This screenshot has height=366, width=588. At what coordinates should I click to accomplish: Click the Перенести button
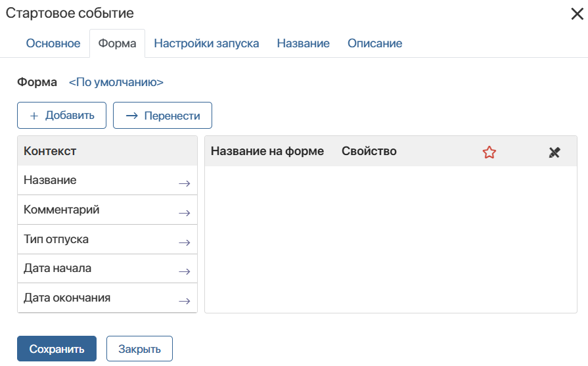click(x=162, y=115)
